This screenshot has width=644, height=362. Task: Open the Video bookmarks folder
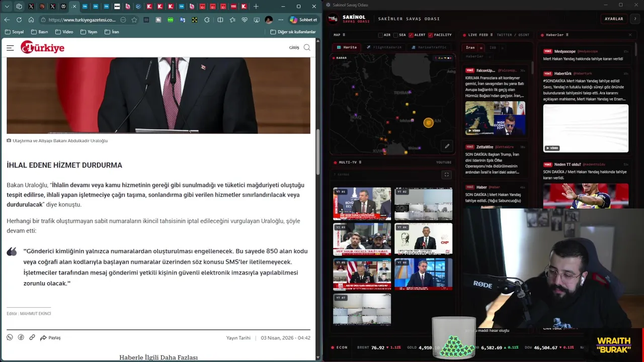click(x=64, y=32)
